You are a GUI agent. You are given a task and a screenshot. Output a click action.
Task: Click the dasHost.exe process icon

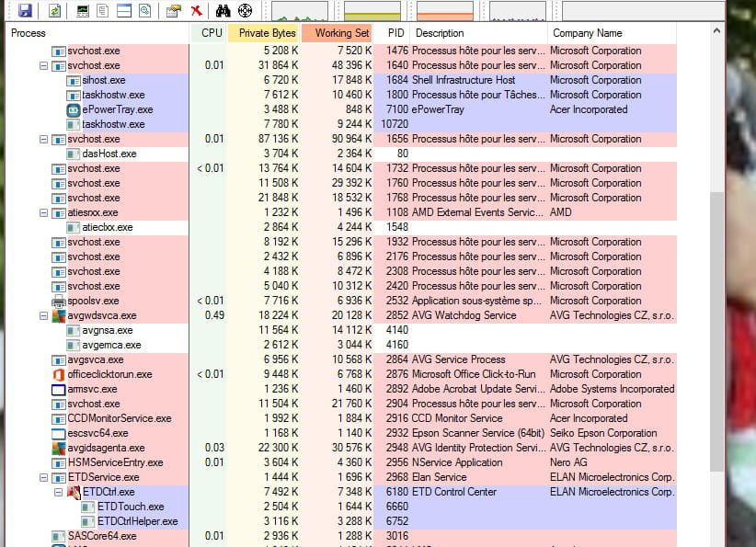73,154
